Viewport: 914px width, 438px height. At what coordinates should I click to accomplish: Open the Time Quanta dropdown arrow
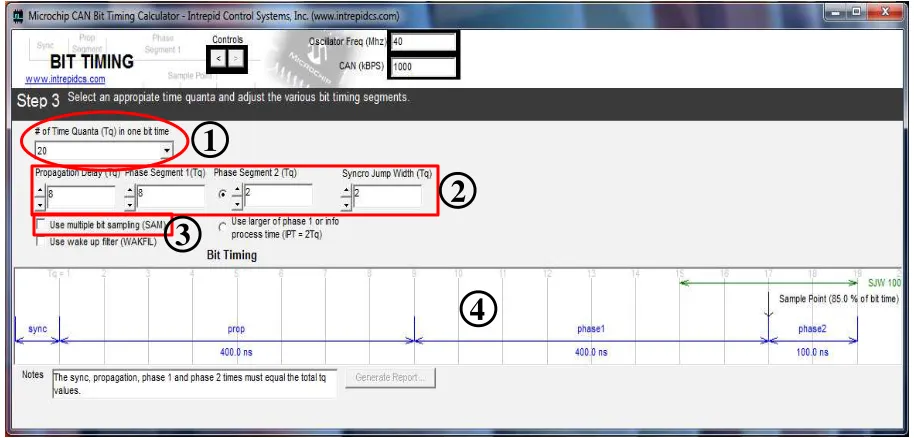[167, 151]
